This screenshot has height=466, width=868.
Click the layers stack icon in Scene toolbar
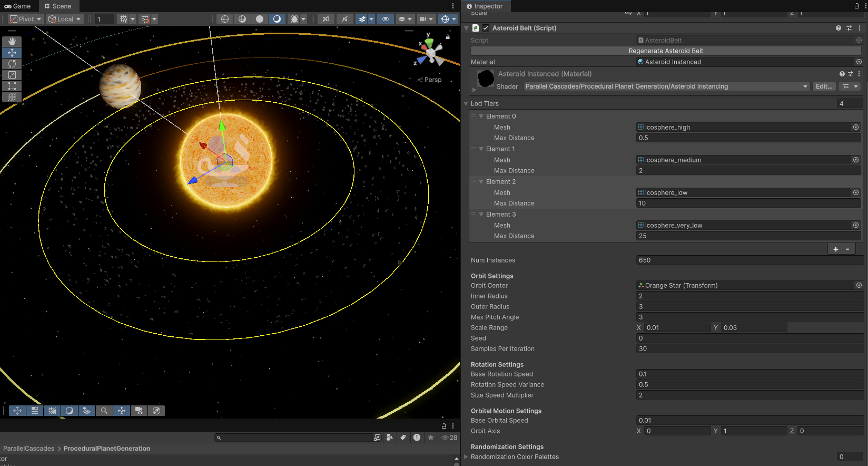[x=402, y=19]
